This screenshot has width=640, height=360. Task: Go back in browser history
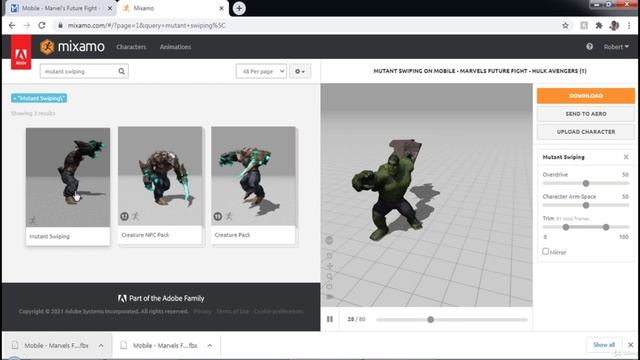12,25
